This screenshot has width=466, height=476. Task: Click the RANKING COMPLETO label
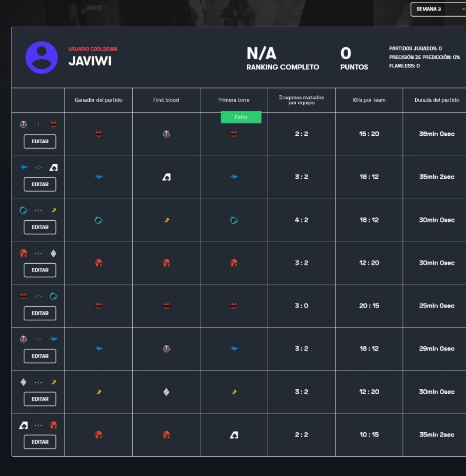click(283, 67)
